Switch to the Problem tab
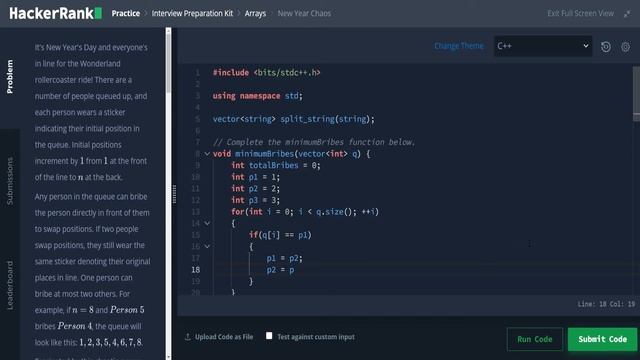The height and width of the screenshot is (360, 640). 10,77
